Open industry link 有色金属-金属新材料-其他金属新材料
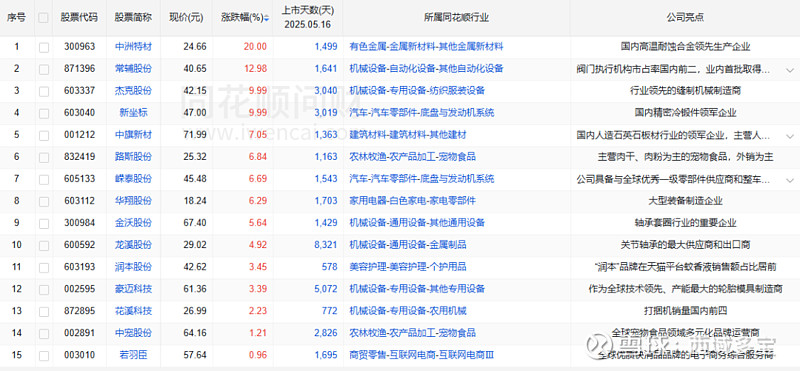The width and height of the screenshot is (800, 371). tap(426, 46)
